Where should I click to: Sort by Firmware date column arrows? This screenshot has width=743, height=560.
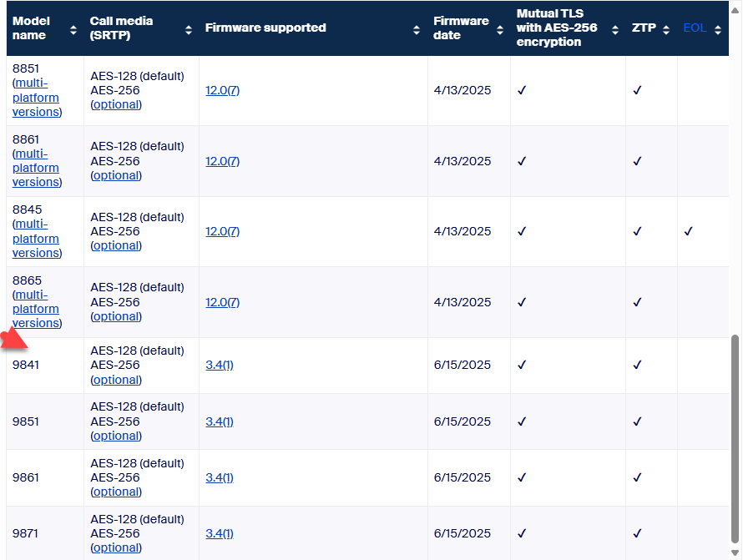(x=499, y=29)
